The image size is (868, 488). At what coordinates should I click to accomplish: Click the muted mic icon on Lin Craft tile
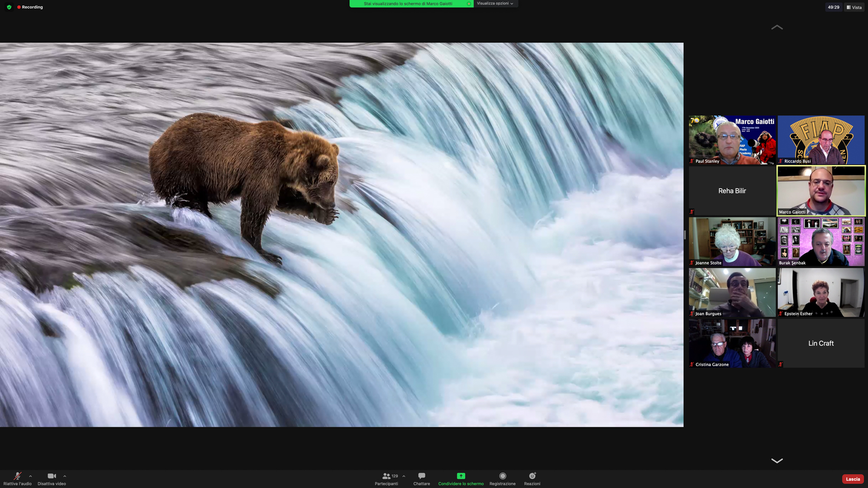click(781, 364)
